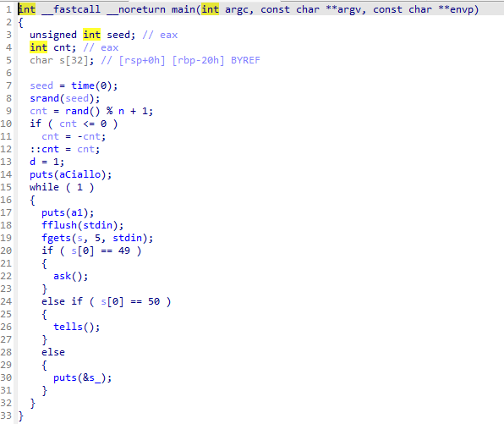The image size is (504, 424).
Task: Click line number 33 in gutter
Action: coord(6,416)
